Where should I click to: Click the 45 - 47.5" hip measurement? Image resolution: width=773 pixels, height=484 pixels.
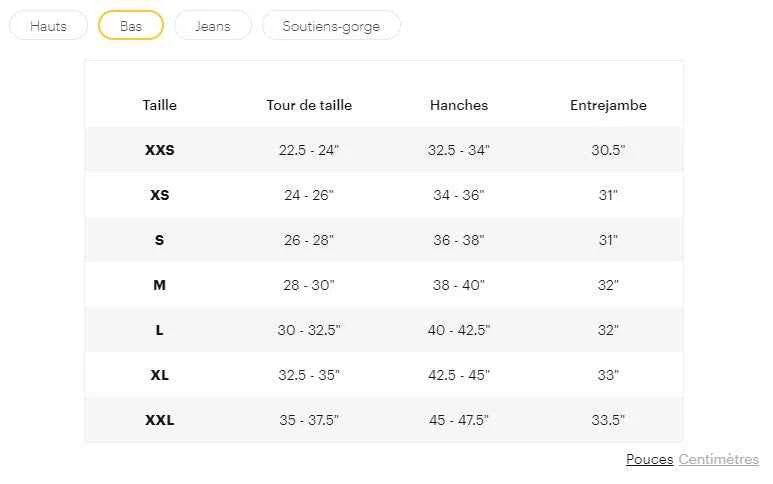coord(459,420)
